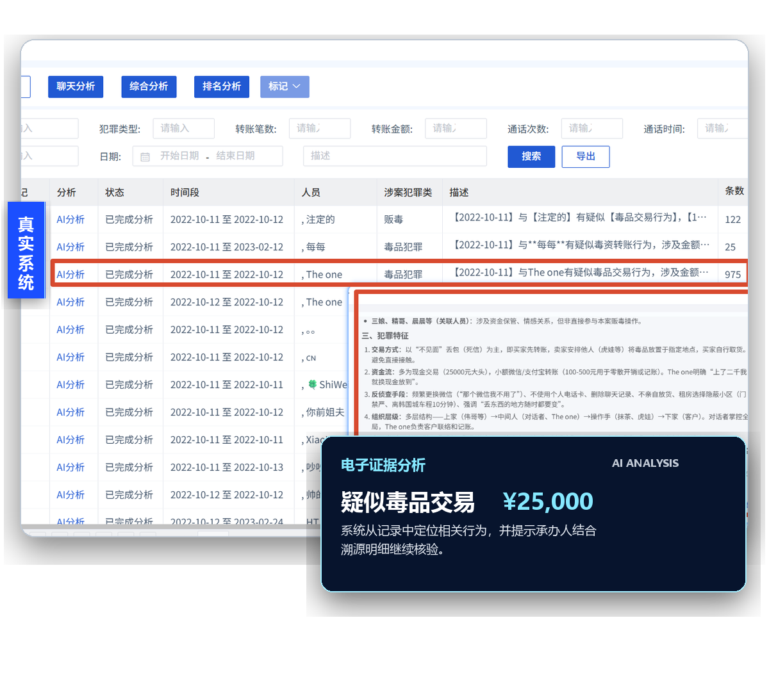Viewport: 769px width, 700px height.
Task: Click the calendar icon in date range
Action: point(145,156)
